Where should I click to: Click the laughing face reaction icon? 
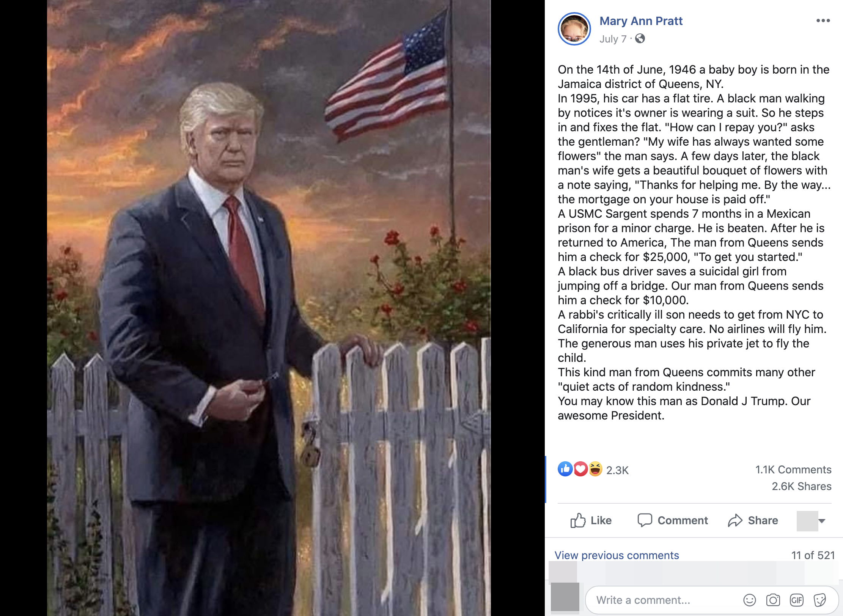click(x=595, y=469)
